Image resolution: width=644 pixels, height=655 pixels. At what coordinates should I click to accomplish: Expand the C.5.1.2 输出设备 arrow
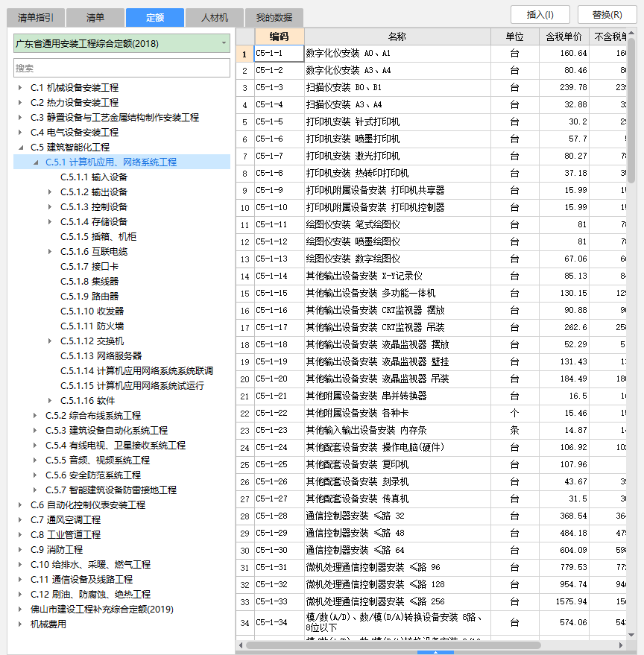click(x=50, y=192)
